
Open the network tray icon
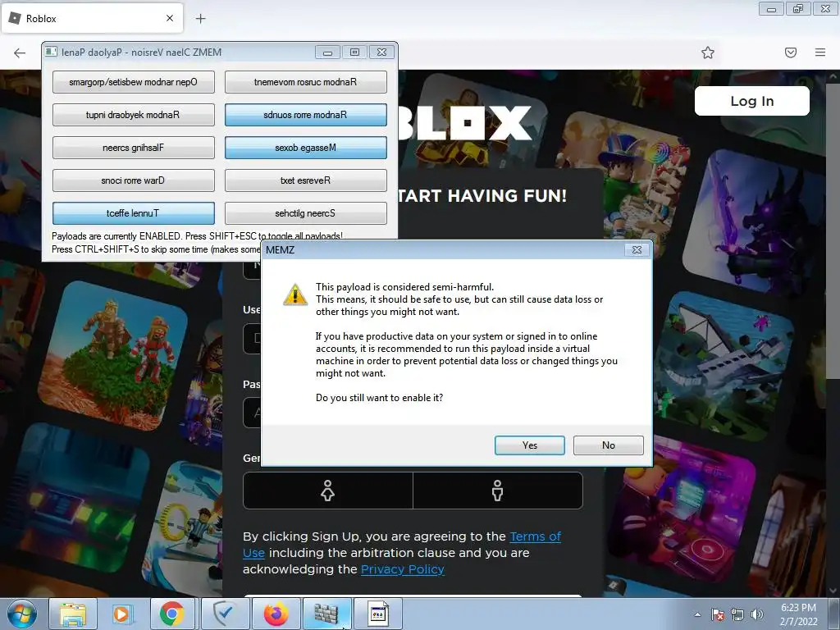pos(737,614)
